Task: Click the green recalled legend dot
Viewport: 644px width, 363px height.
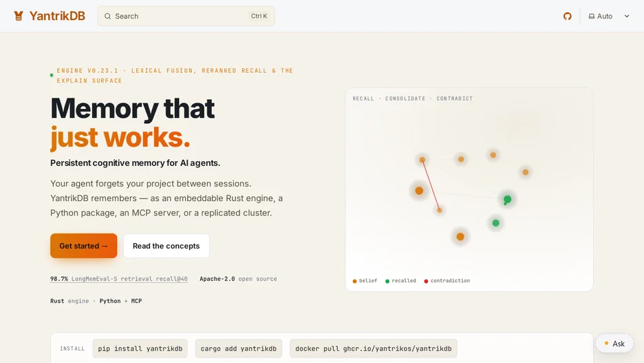Action: tap(387, 281)
